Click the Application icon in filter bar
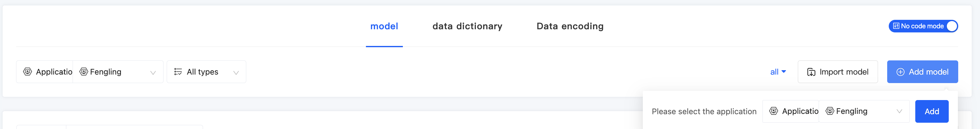The width and height of the screenshot is (980, 129). [27, 72]
